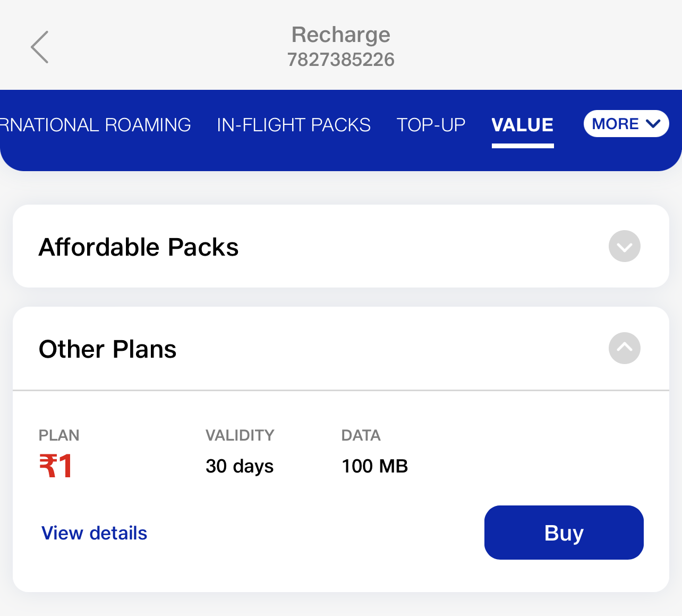Viewport: 682px width, 616px height.
Task: Select the 100 MB data value
Action: 374,466
